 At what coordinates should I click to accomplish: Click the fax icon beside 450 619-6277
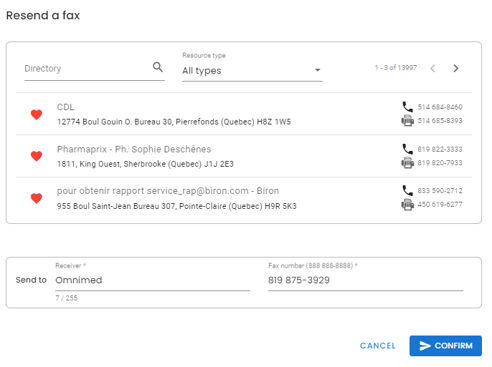tap(407, 204)
